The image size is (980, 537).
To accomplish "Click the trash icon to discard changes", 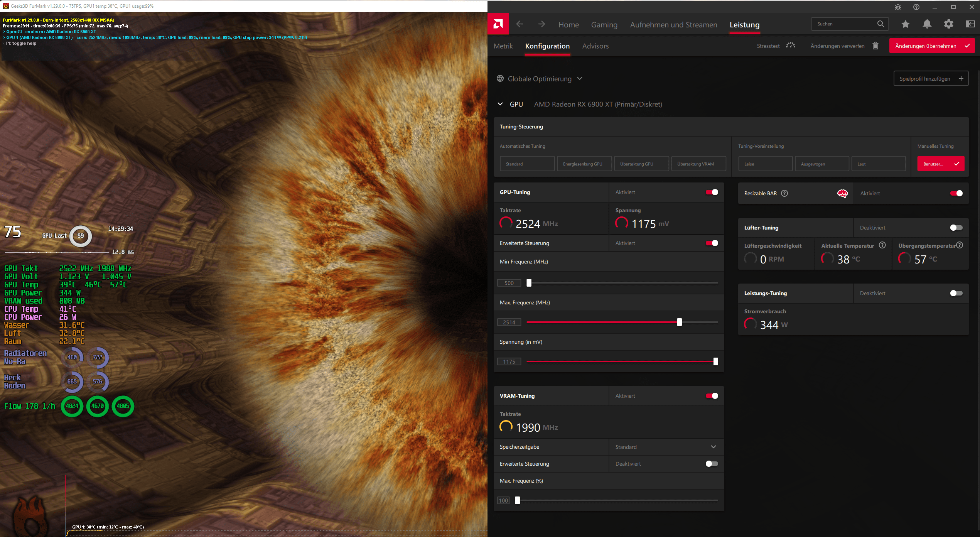I will [x=875, y=46].
